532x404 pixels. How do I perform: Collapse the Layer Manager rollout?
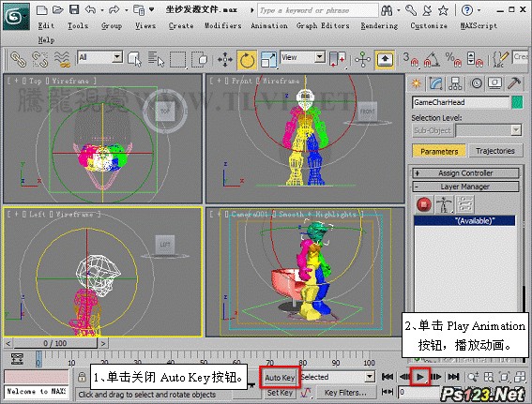coord(465,187)
